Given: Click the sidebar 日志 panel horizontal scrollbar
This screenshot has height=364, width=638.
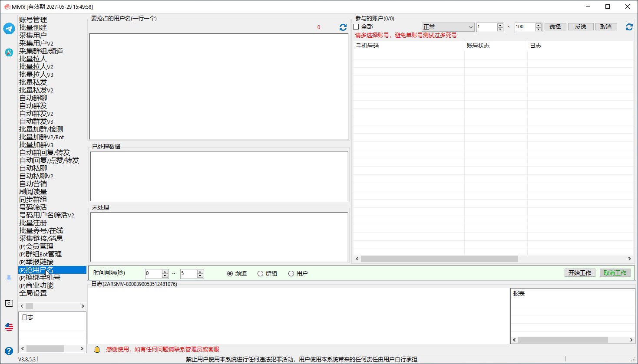Looking at the screenshot, I should (45, 349).
